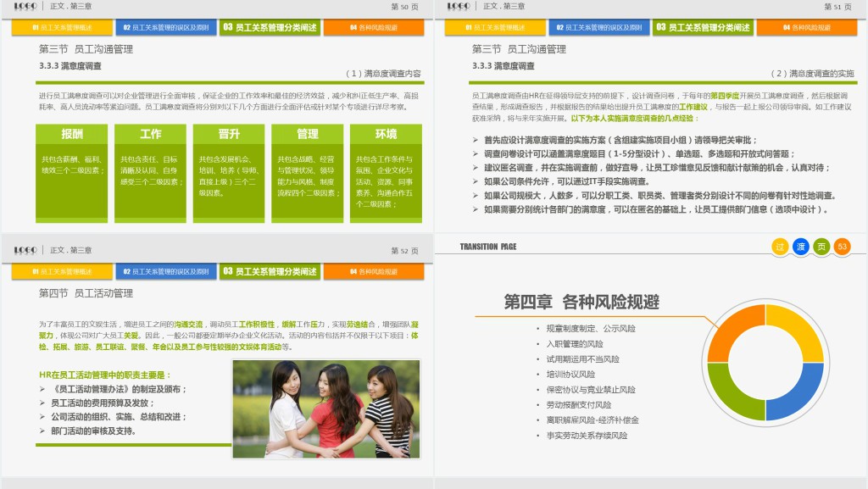The image size is (868, 489).
Task: Click the bullet starting 调查问卷设计可以涵盖满意度题目
Action: tap(639, 153)
